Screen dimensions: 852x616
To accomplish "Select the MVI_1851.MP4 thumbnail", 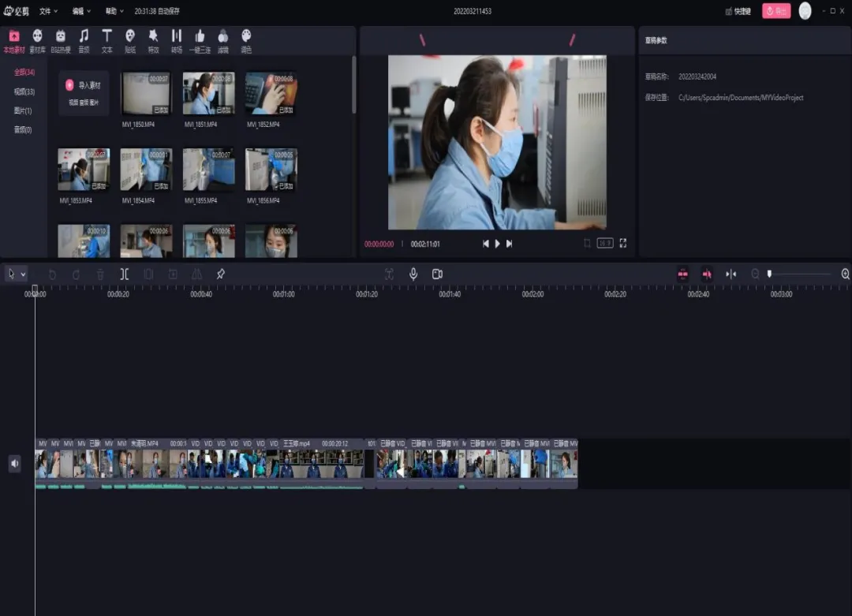I will [x=208, y=93].
